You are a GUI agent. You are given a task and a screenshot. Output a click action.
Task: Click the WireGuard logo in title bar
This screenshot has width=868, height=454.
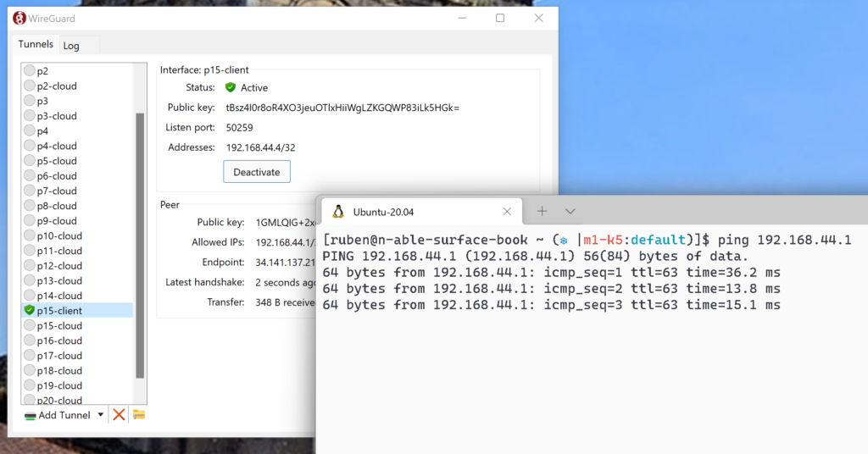tap(19, 18)
